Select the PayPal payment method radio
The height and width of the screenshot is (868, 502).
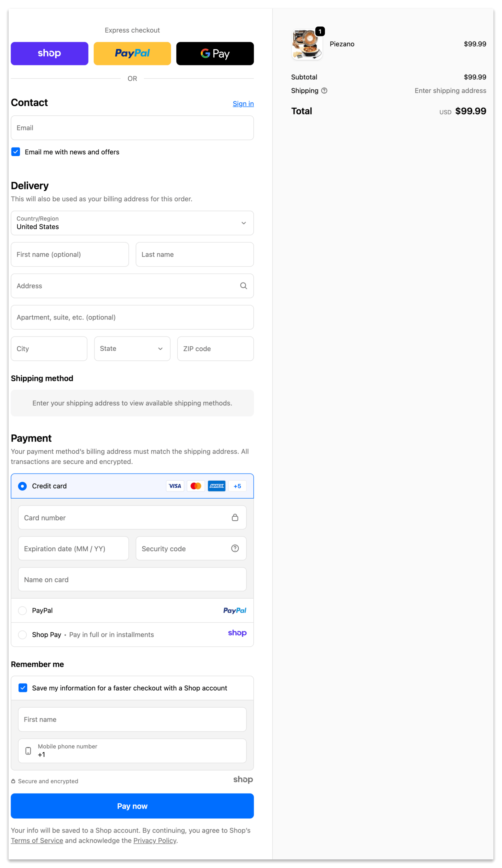tap(22, 610)
